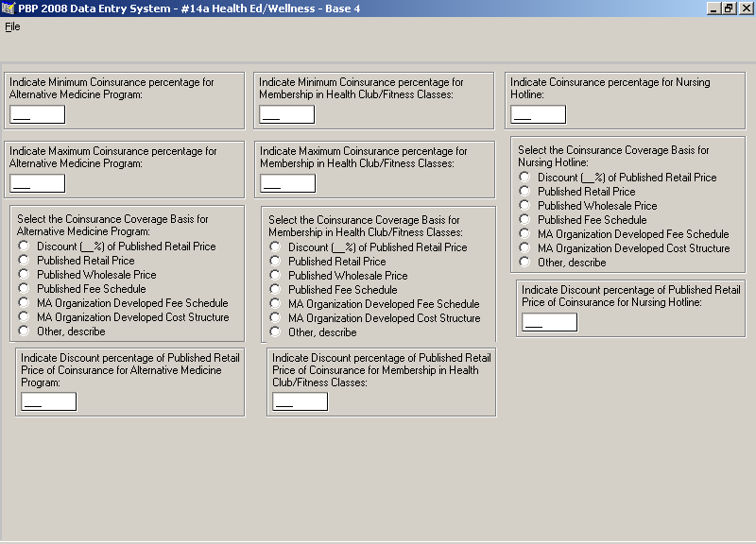Focus Discount percentage field for Alternative Medicine Program
The height and width of the screenshot is (544, 756).
tap(49, 401)
